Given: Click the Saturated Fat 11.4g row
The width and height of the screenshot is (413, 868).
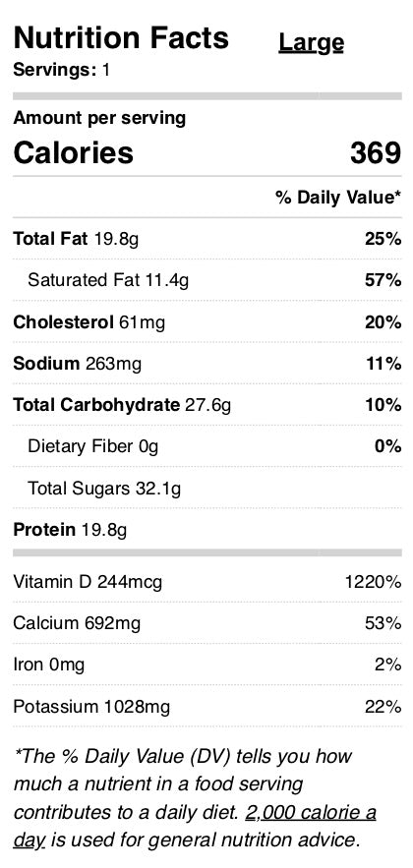Looking at the screenshot, I should click(x=207, y=280).
